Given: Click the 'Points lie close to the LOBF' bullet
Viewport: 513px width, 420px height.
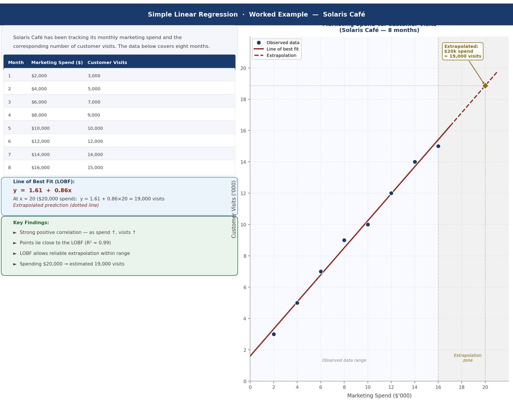Looking at the screenshot, I should pyautogui.click(x=62, y=242).
